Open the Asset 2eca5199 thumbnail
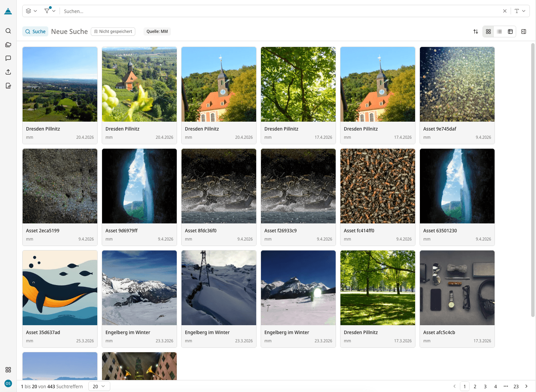This screenshot has height=392, width=536. click(x=60, y=186)
